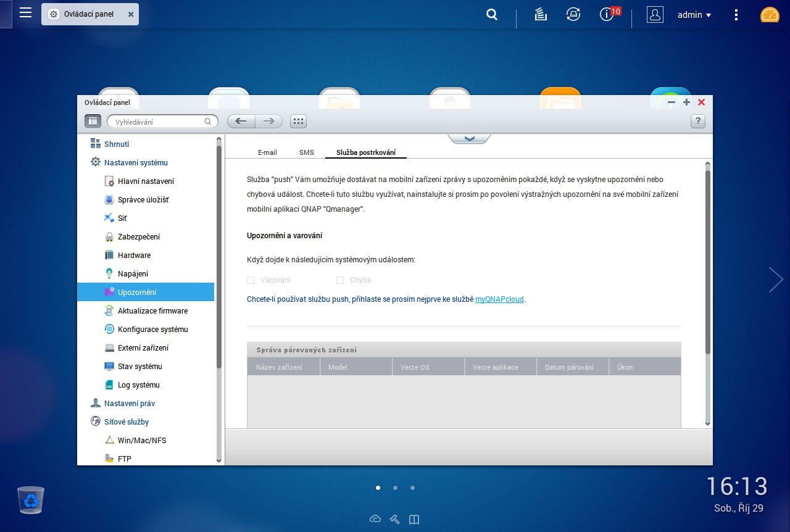Open the Recycle Bin on desktop
Screen dimensions: 790x532
pos(31,500)
